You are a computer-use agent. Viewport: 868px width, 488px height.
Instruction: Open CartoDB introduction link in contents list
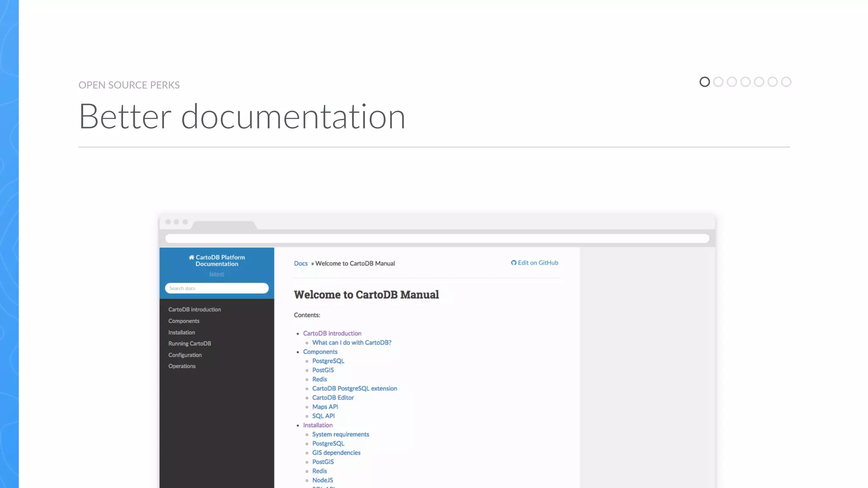coord(332,333)
